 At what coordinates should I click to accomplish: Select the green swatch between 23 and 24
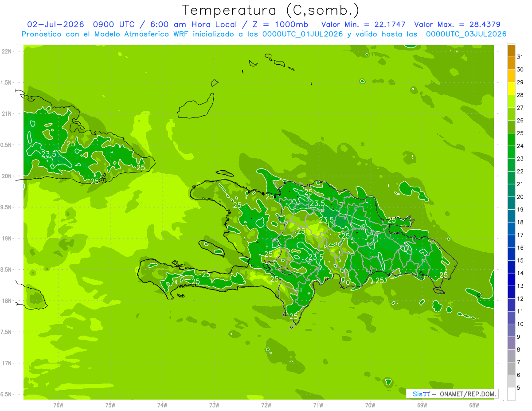[x=511, y=152]
